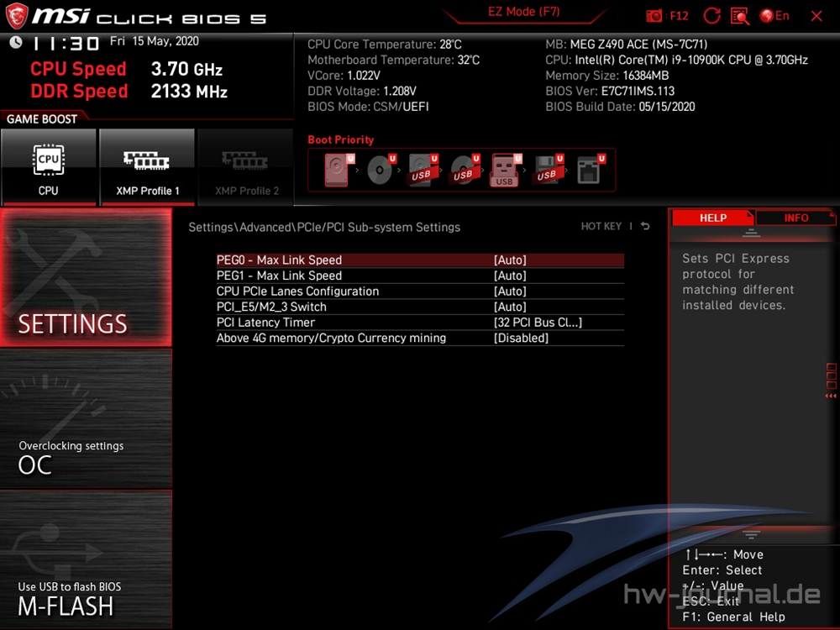
Task: Open the SETTINGS section
Action: (86, 277)
